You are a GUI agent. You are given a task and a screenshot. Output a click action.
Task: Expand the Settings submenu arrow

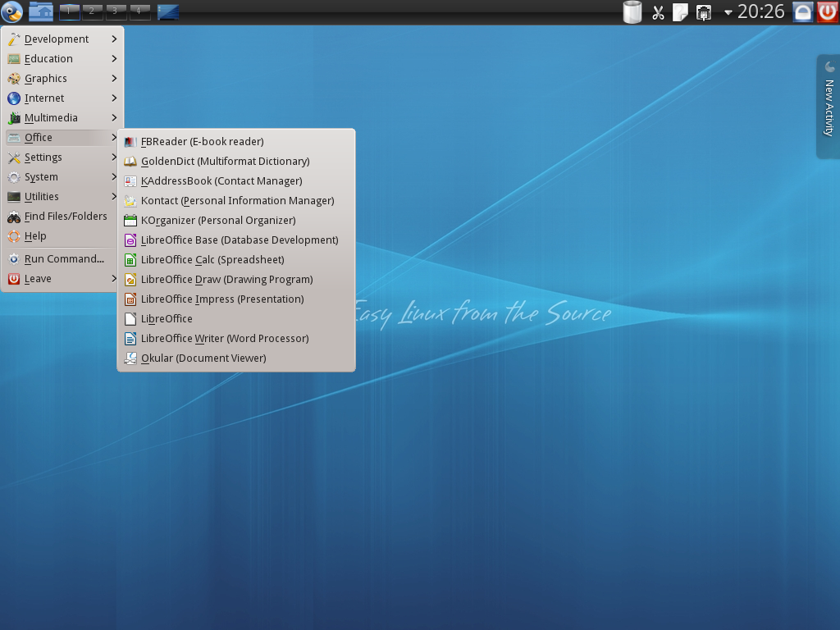click(x=113, y=157)
